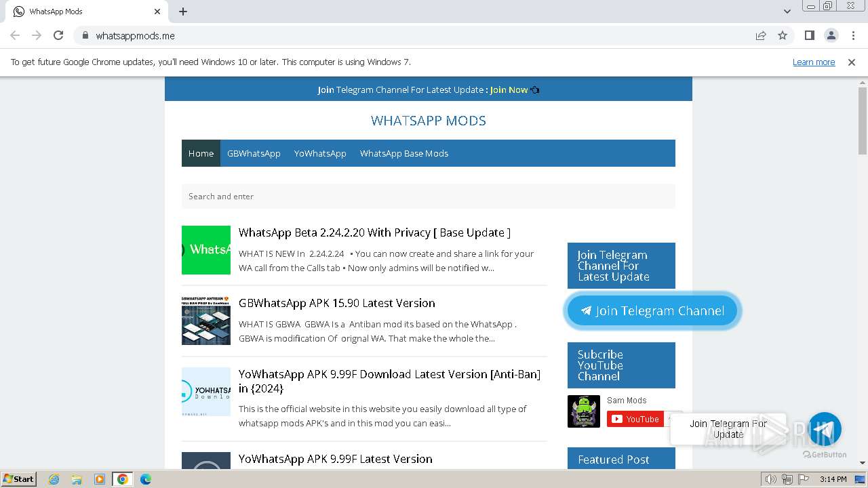Close the WhatsApp Mods tab
Screen dimensions: 868x488
coord(157,12)
